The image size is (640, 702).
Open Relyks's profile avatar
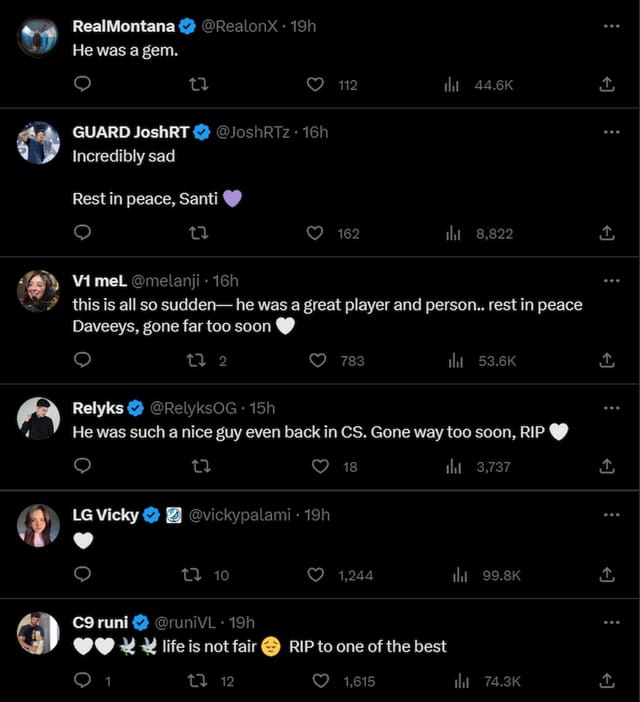tap(38, 418)
